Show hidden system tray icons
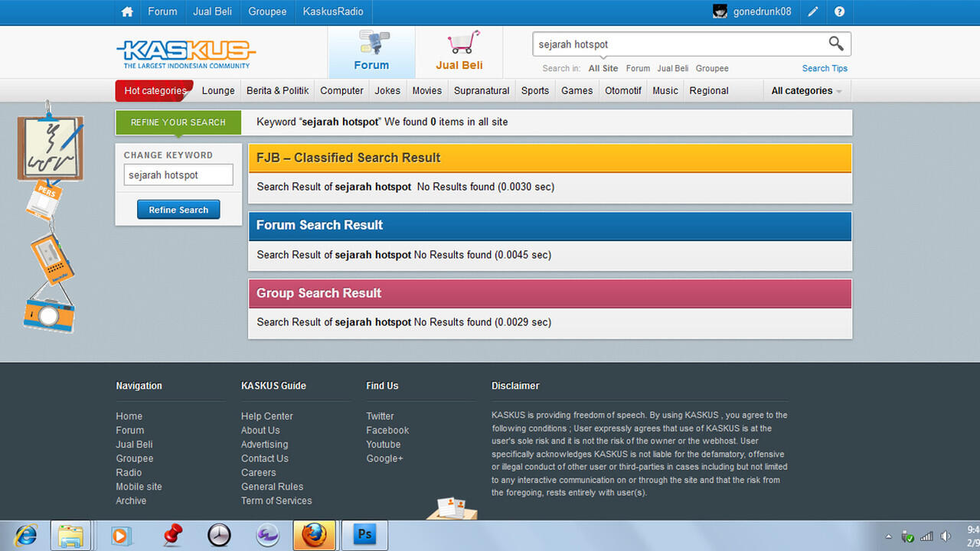The width and height of the screenshot is (980, 551). pyautogui.click(x=889, y=536)
